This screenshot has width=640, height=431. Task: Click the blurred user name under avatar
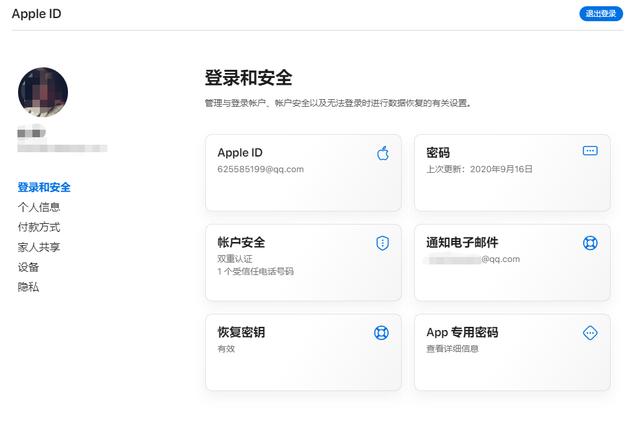[x=31, y=133]
